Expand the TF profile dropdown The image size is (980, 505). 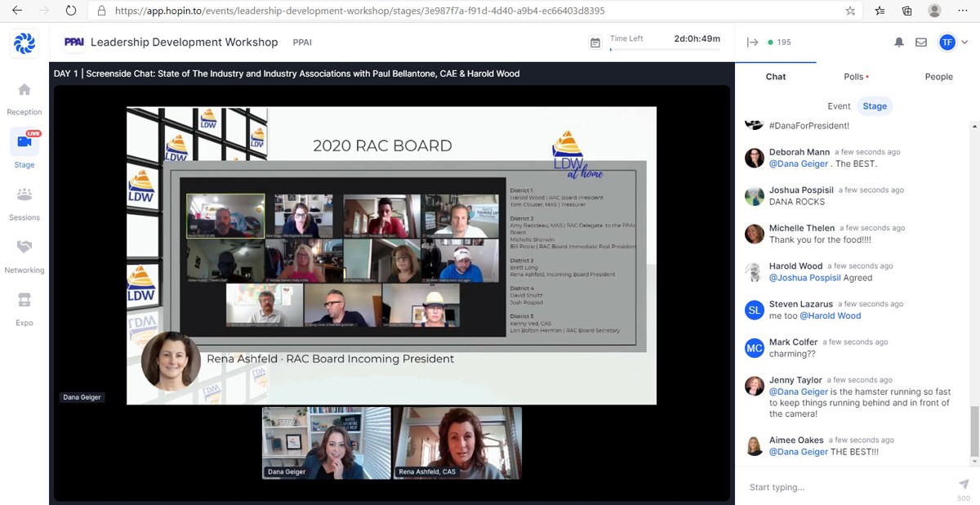964,42
